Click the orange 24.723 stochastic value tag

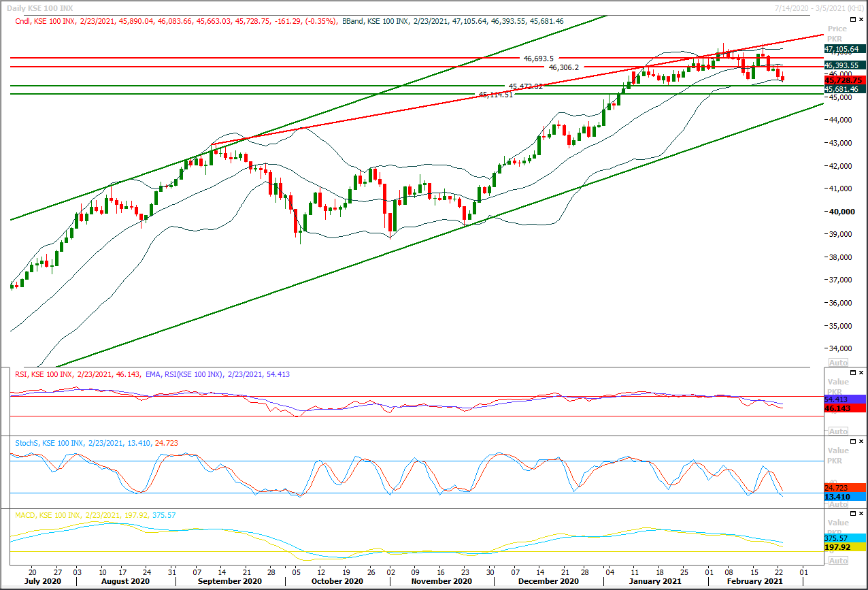pos(845,488)
